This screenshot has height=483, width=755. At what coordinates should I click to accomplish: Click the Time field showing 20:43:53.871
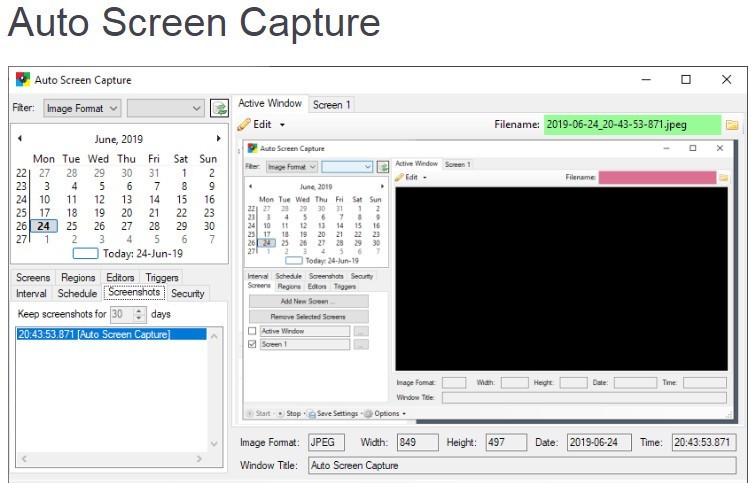pos(704,442)
